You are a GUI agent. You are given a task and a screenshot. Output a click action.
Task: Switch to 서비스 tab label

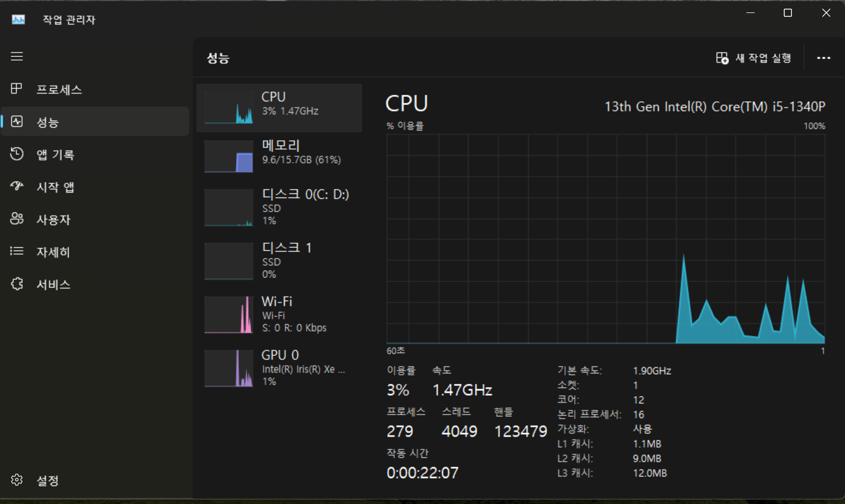54,284
